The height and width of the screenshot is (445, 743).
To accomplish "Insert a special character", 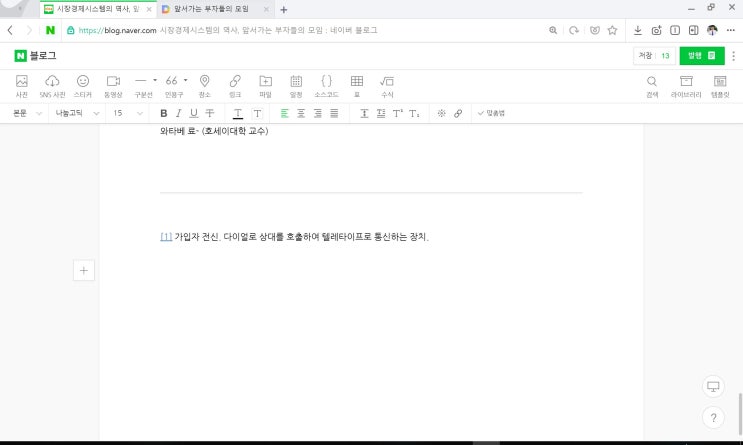I will [441, 113].
